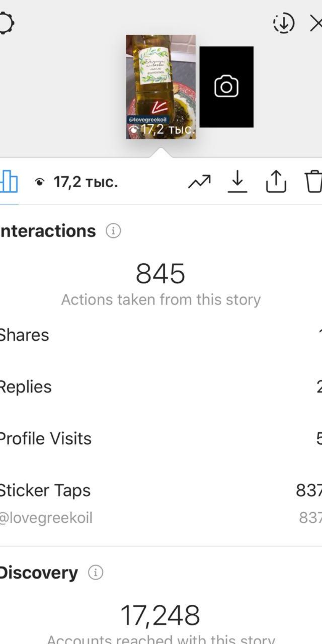Tap the black camera new-story tile

coord(226,87)
